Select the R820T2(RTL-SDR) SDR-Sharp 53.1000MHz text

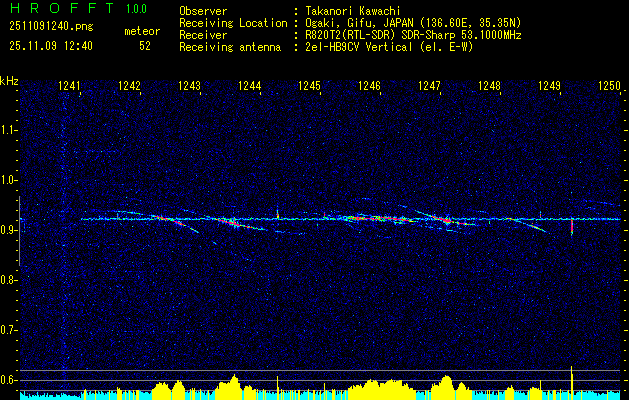tap(413, 35)
